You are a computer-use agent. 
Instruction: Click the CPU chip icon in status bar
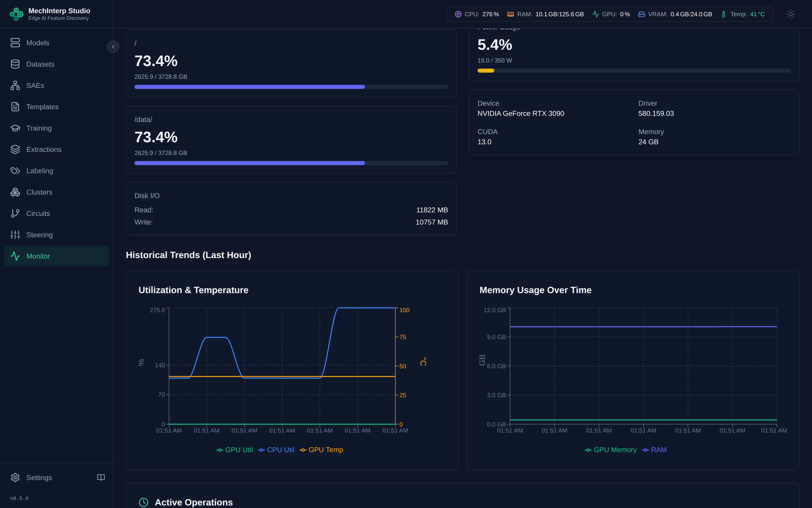coord(458,14)
